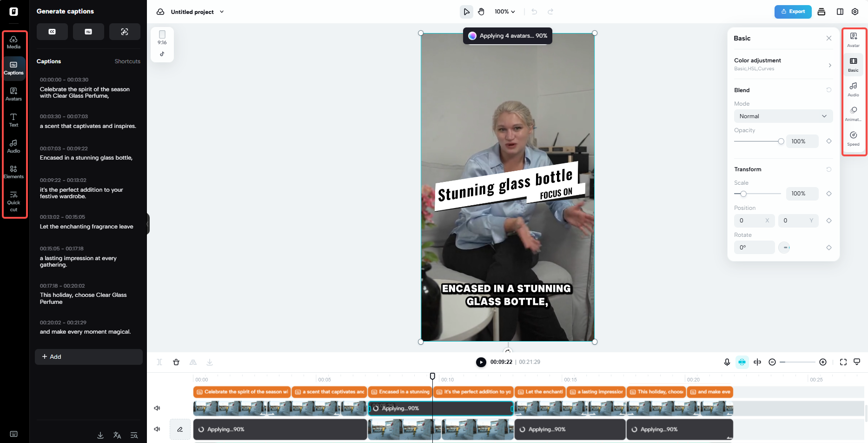Select the Quick cut tool
Image resolution: width=868 pixels, height=443 pixels.
pyautogui.click(x=13, y=201)
